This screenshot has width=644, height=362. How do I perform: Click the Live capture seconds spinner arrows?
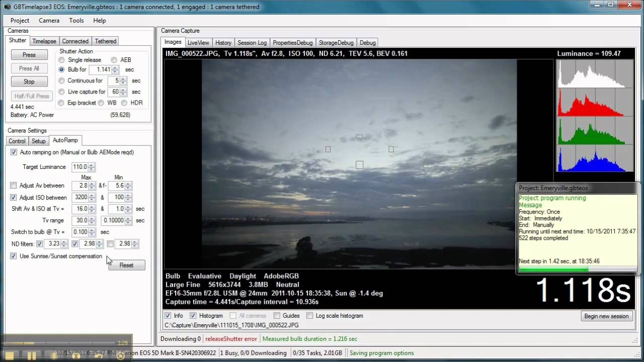tap(123, 92)
